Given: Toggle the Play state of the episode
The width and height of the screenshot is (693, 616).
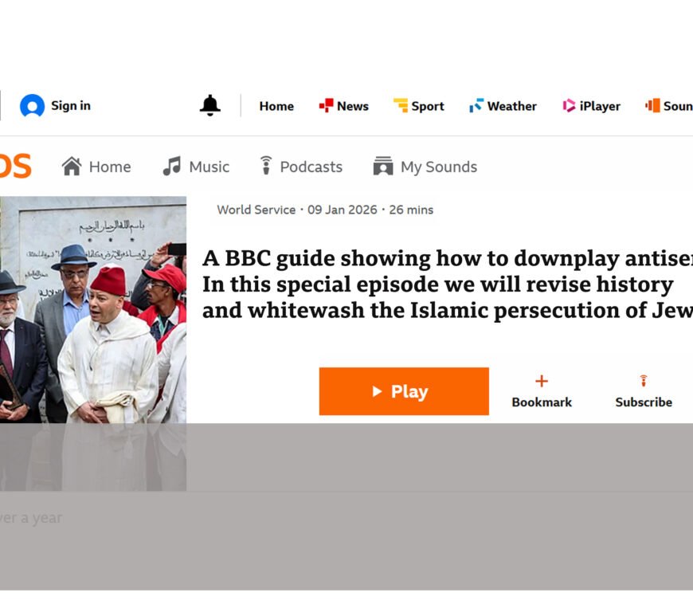Looking at the screenshot, I should coord(403,391).
